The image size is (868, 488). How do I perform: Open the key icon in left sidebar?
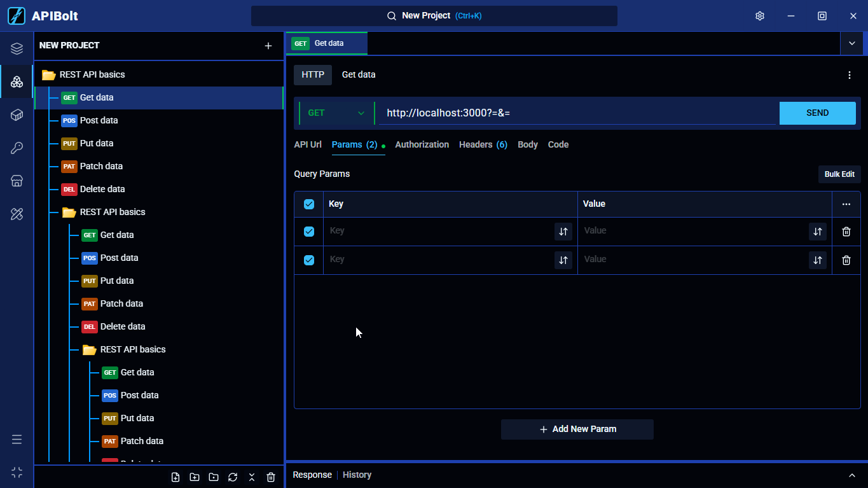[x=17, y=148]
